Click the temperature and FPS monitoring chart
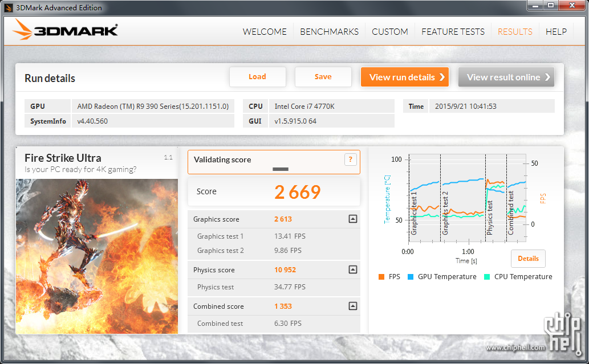This screenshot has height=364, width=589. click(468, 198)
